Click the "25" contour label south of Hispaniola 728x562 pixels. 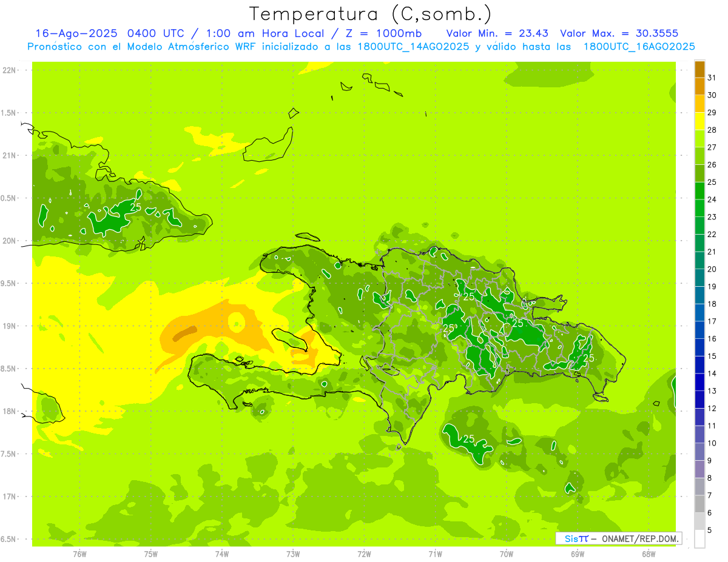[x=468, y=438]
